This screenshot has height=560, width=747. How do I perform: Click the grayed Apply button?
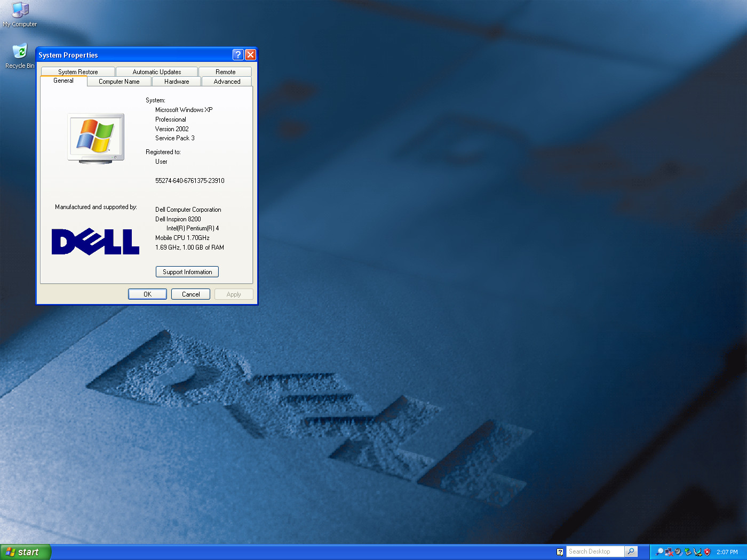[234, 294]
